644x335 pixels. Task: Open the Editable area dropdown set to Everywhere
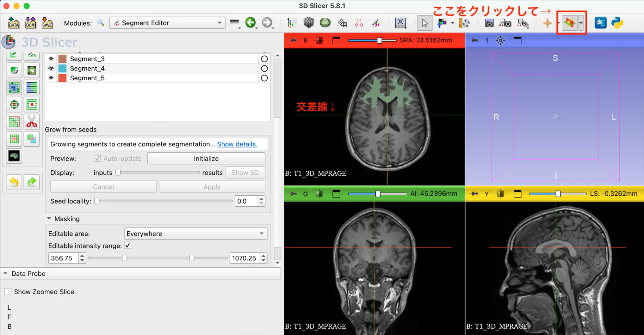(195, 234)
